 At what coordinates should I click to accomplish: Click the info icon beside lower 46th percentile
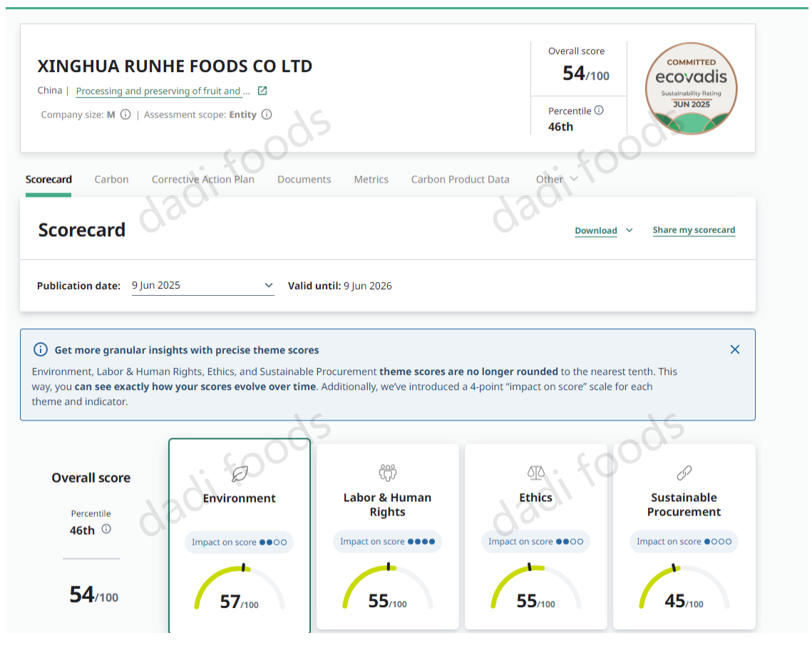pos(106,529)
